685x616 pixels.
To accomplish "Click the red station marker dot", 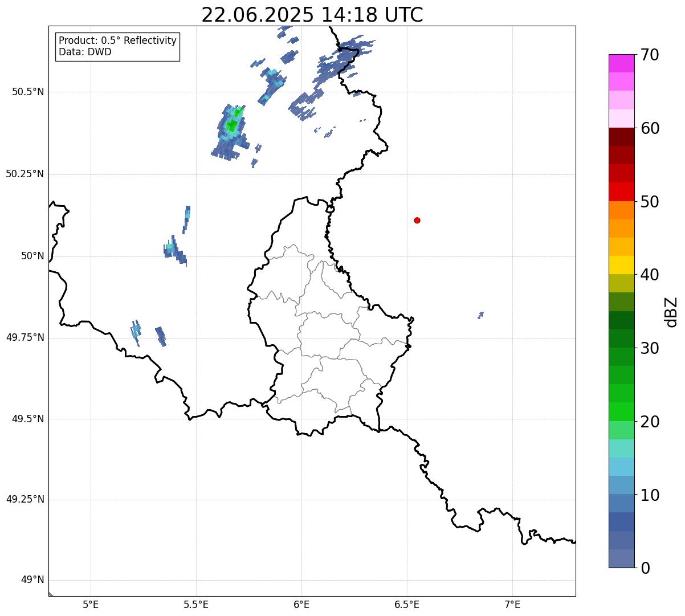I will pyautogui.click(x=417, y=221).
